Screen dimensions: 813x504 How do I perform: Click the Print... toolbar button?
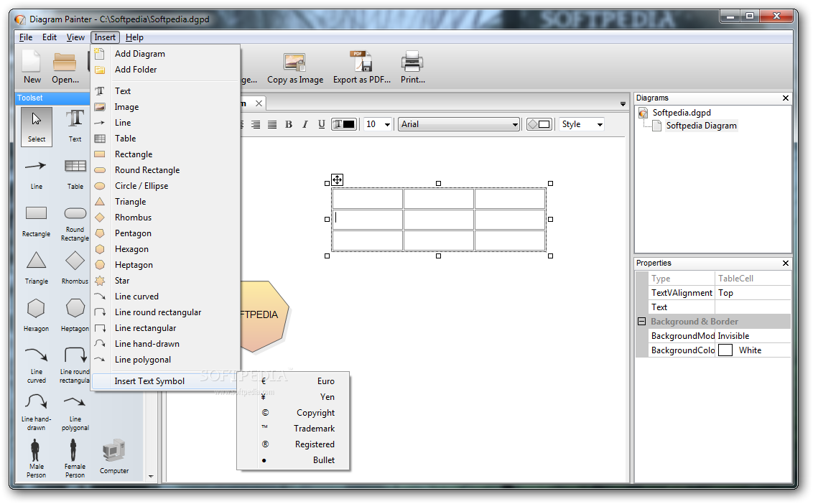413,67
